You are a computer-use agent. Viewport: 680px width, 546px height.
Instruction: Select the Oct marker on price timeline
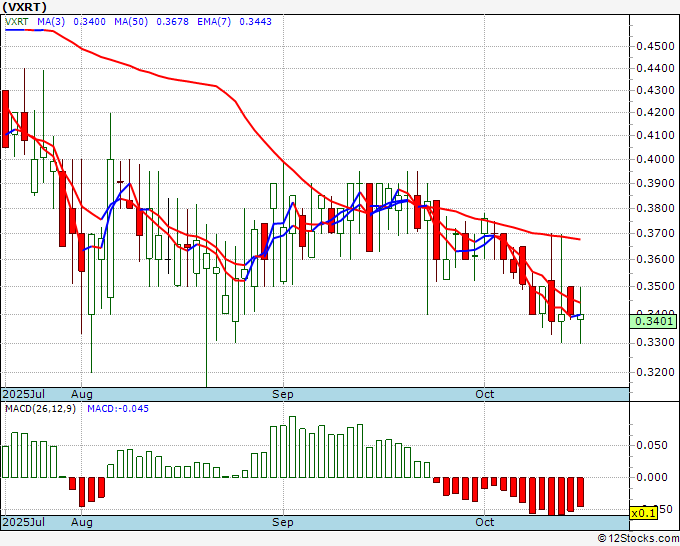(484, 394)
